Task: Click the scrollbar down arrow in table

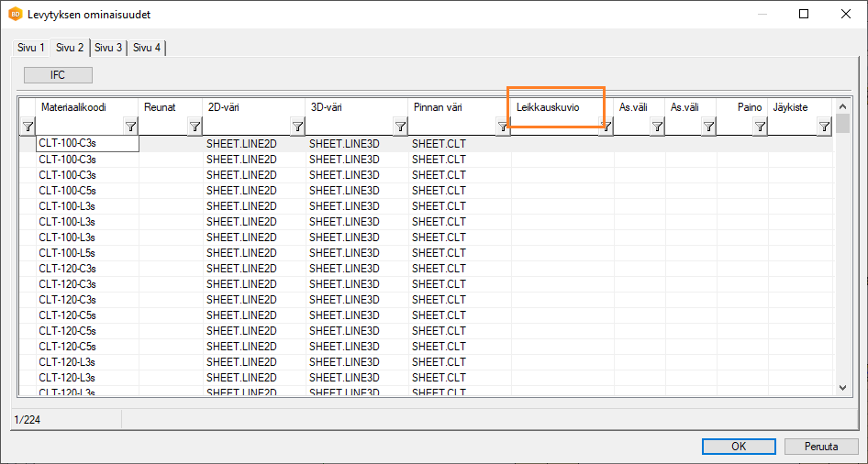Action: 843,388
